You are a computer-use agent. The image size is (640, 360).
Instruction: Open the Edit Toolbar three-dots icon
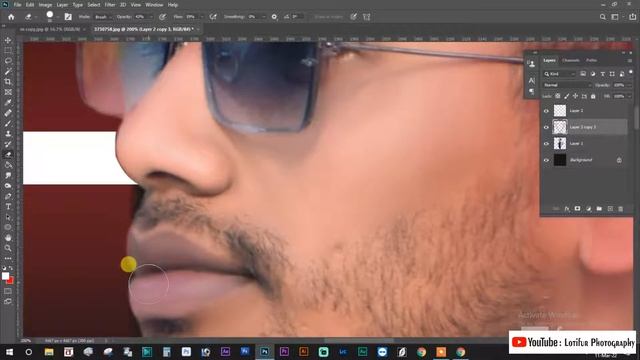pyautogui.click(x=8, y=258)
